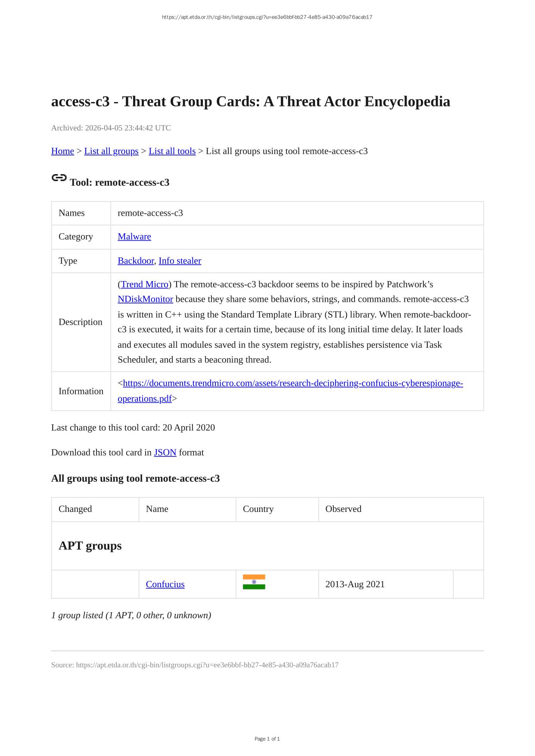Go to the Home breadcrumb link
Screen dimensions: 535x756
point(62,151)
